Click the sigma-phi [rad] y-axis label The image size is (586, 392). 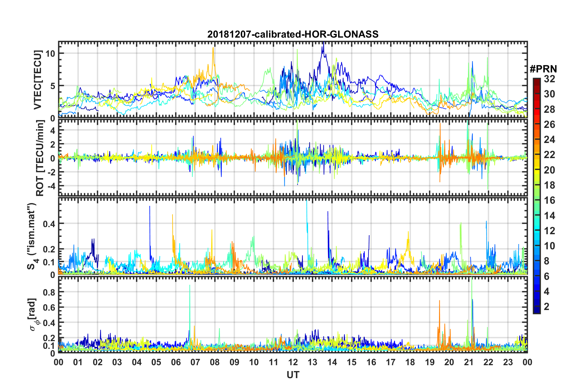33,314
